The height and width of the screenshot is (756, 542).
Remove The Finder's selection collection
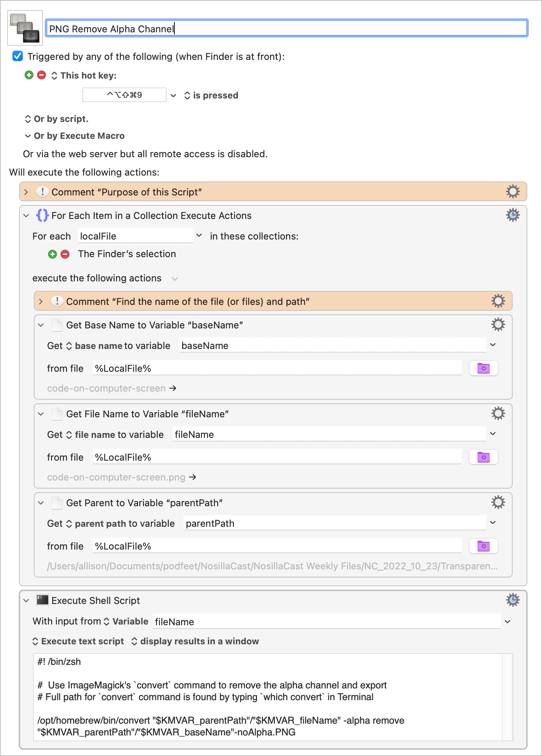(65, 254)
